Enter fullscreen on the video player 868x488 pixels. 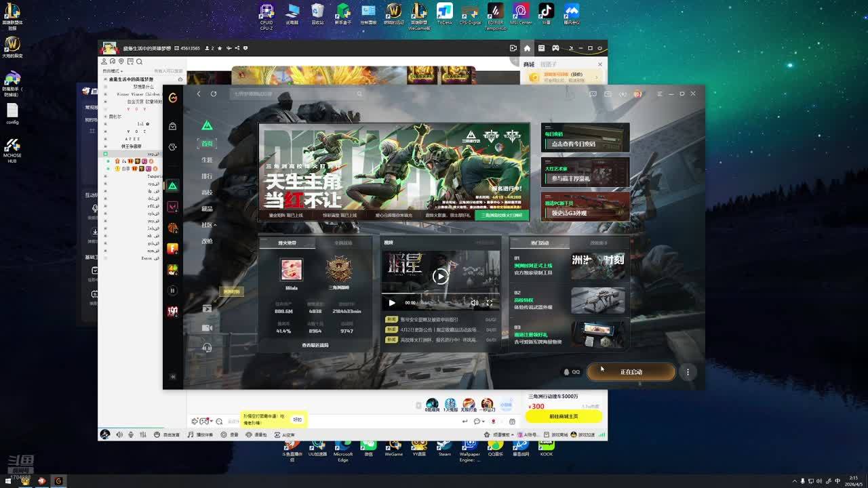(x=489, y=303)
